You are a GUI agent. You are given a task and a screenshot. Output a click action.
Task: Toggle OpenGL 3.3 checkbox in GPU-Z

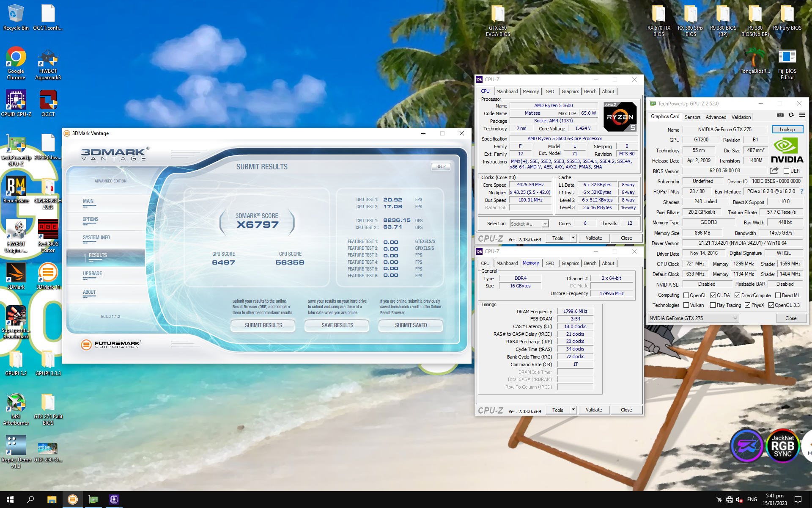coord(771,305)
